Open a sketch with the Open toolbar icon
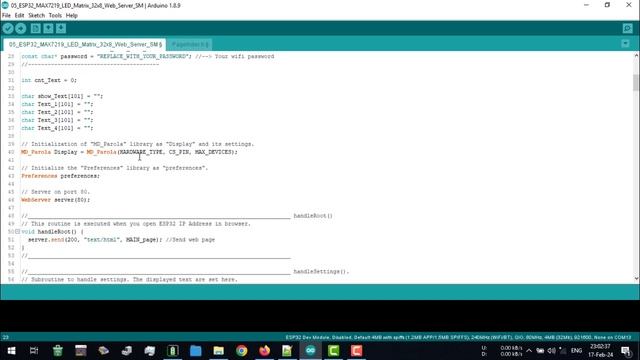This screenshot has width=640, height=360. (x=48, y=29)
